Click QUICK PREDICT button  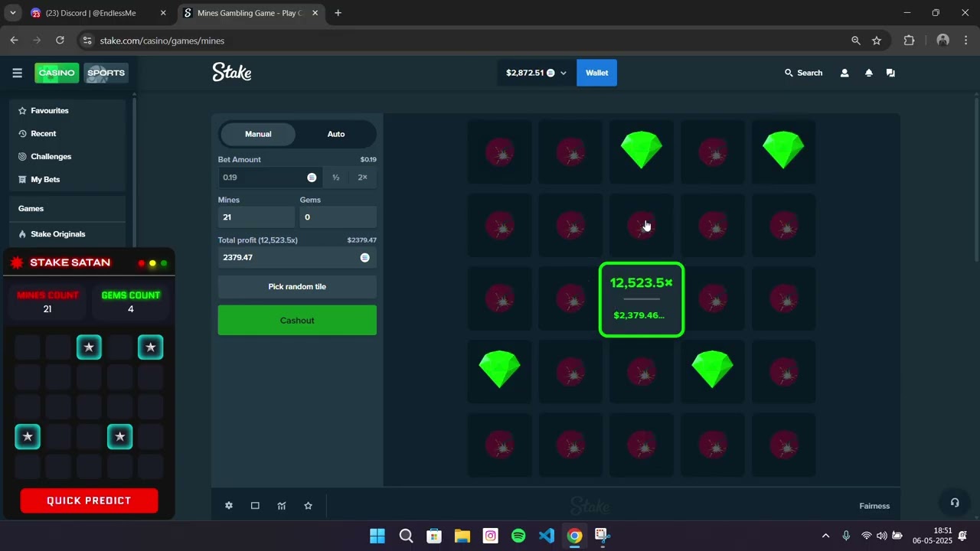click(89, 500)
